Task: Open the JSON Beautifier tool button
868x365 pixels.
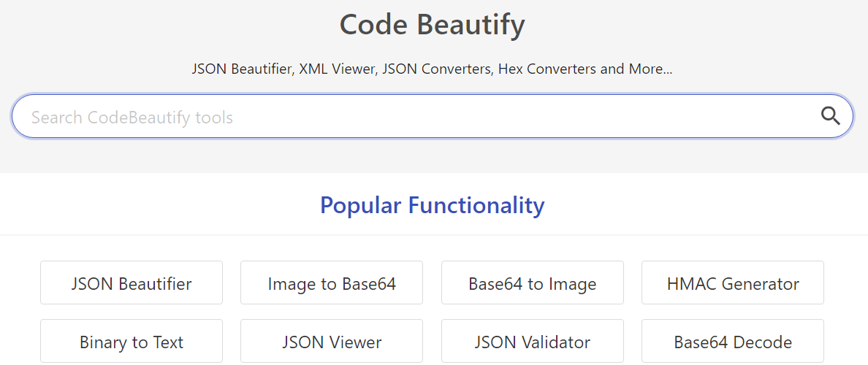Action: pos(132,283)
